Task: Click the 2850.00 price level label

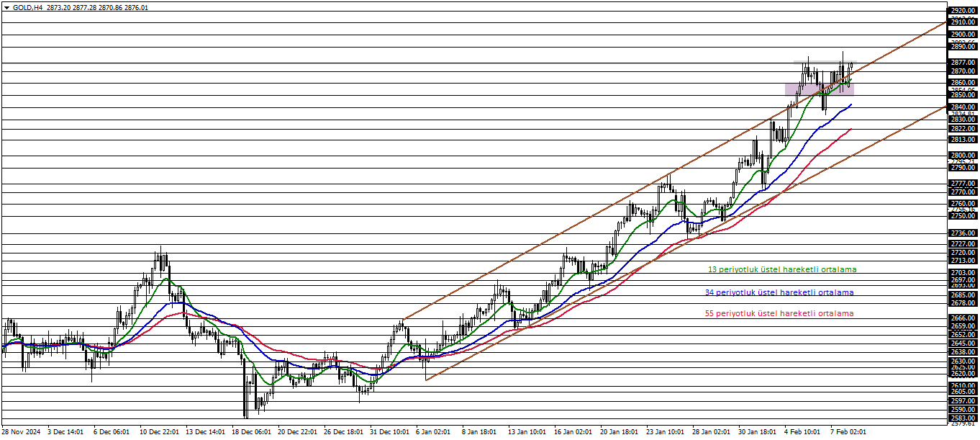Action: pyautogui.click(x=963, y=95)
